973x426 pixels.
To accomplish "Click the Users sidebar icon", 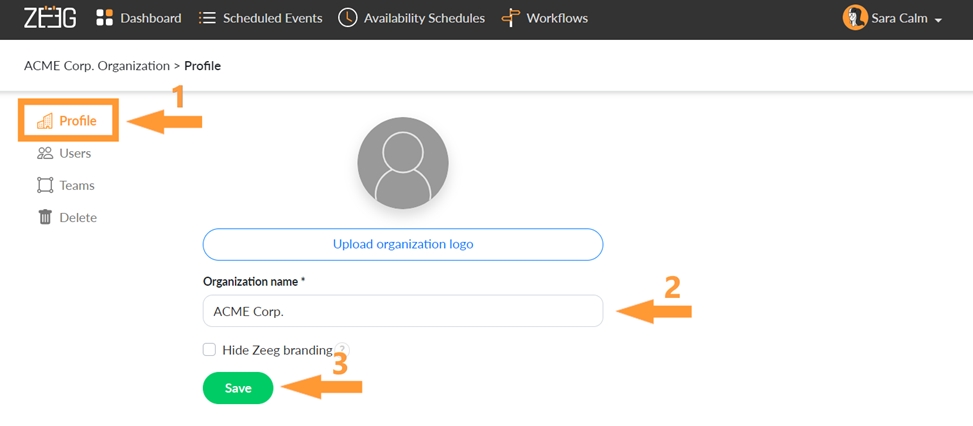I will tap(45, 153).
